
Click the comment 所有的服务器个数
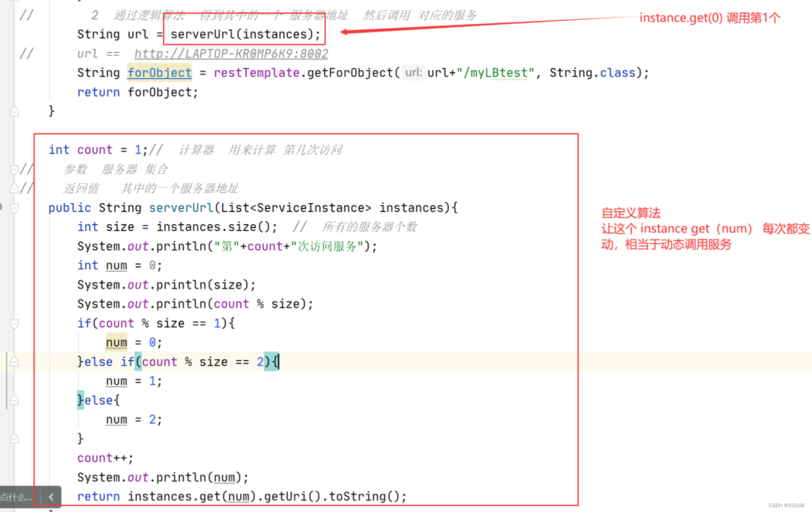[370, 227]
